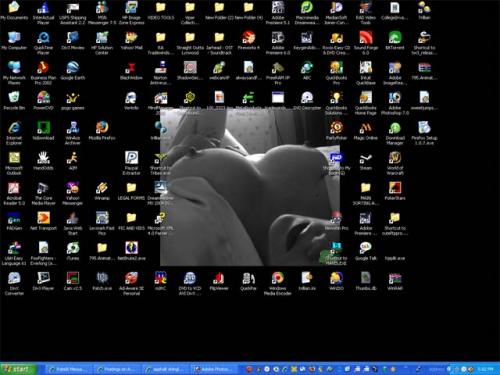
Task: Open the Net Transport shortcut
Action: point(43,221)
